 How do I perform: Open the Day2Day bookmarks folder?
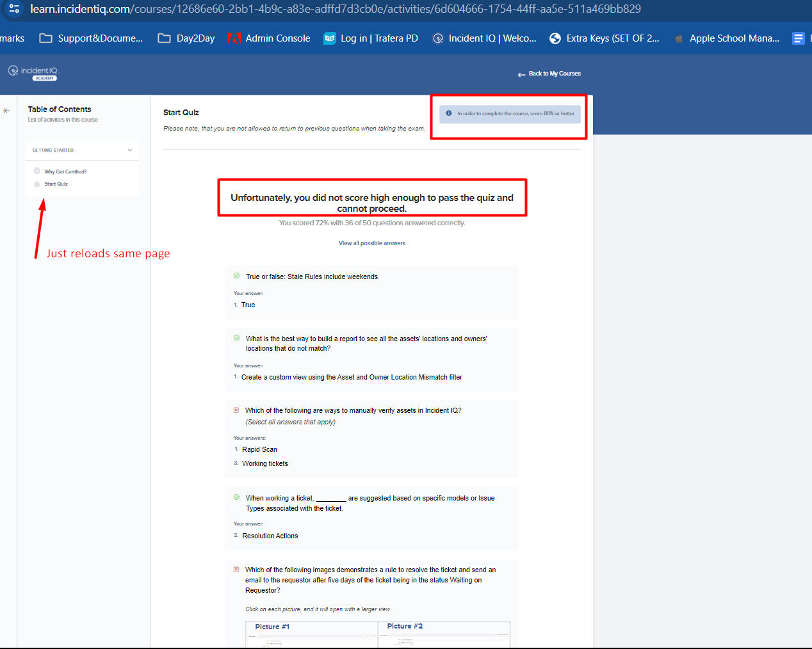[x=186, y=38]
